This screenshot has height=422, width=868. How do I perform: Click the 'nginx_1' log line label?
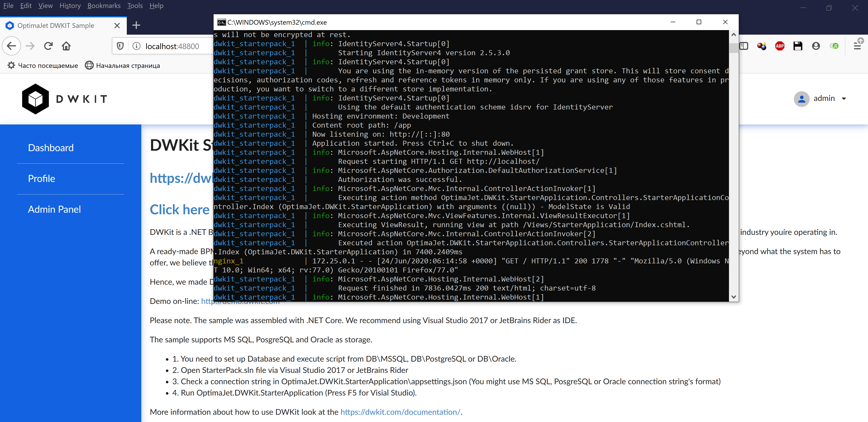pos(229,261)
